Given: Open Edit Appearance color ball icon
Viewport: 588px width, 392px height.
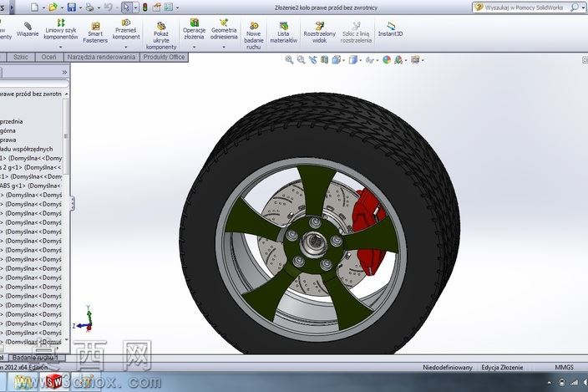Looking at the screenshot, I should click(x=387, y=59).
